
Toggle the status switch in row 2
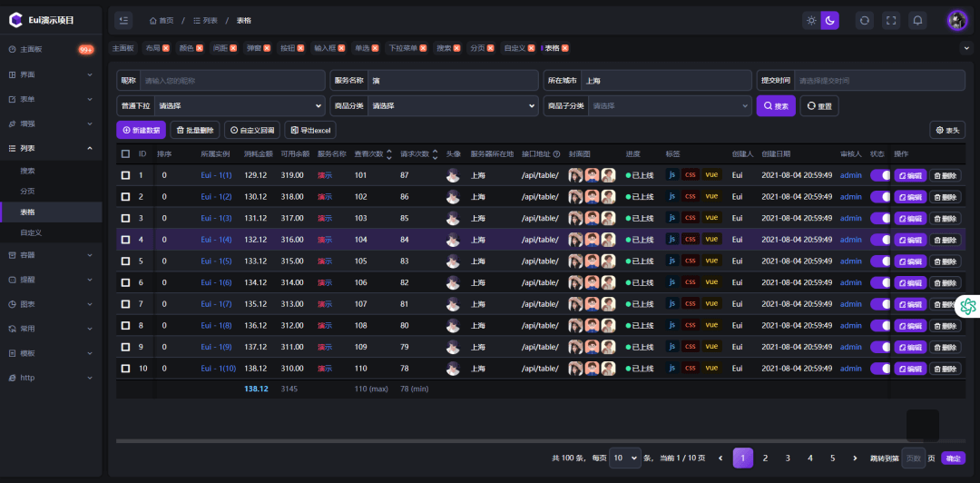click(x=880, y=197)
